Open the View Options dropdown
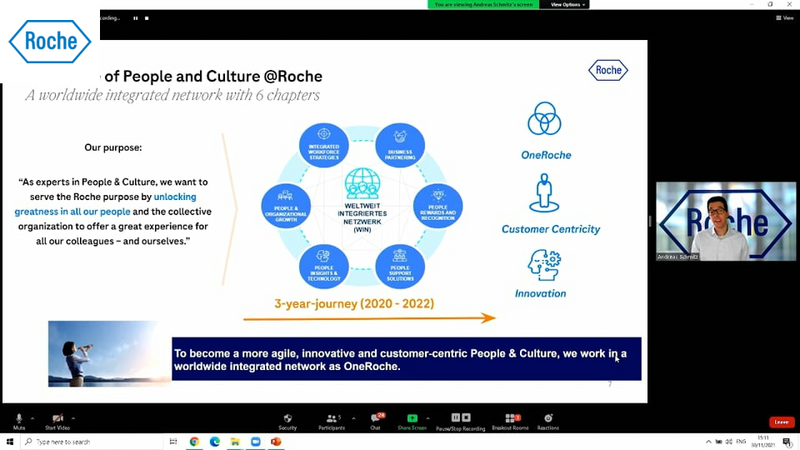The image size is (800, 450). (567, 5)
